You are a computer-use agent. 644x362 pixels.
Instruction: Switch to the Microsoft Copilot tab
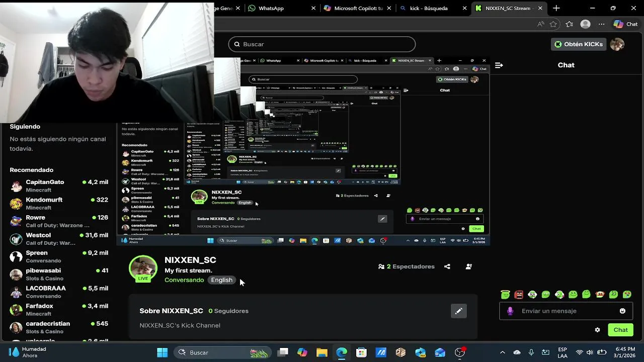(358, 8)
